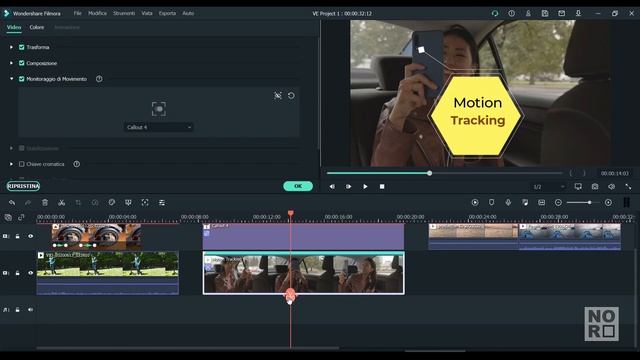The height and width of the screenshot is (360, 640).
Task: Enter fullscreen preview with diagonal arrows icon
Action: 628,187
